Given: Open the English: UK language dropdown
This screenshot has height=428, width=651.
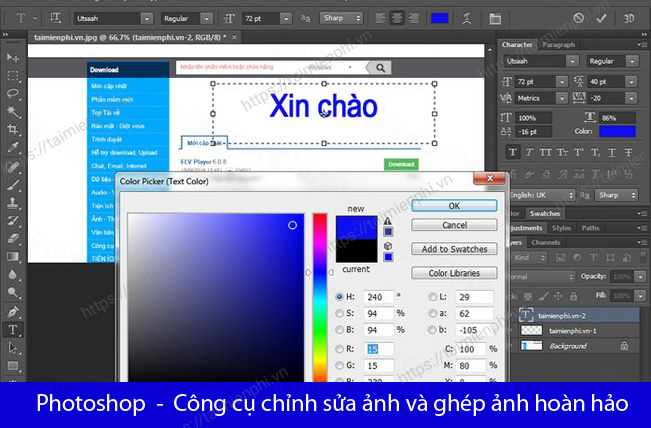Looking at the screenshot, I should coord(542,195).
